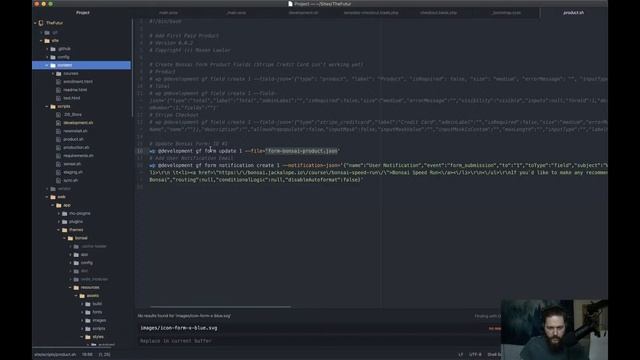The height and width of the screenshot is (360, 640).
Task: Click the file icon next to production.sh
Action: (x=58, y=147)
